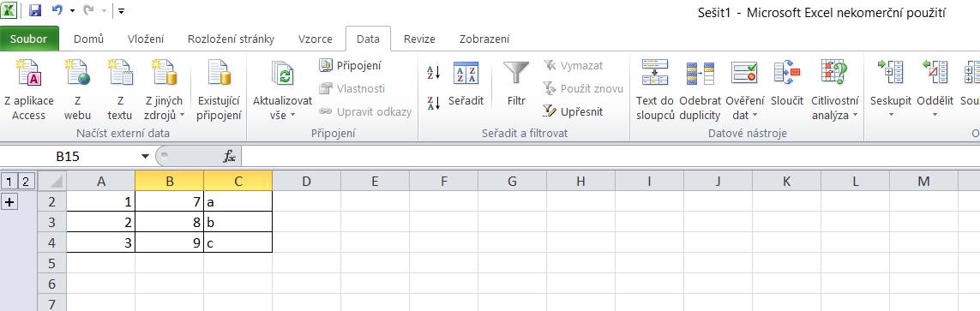Import data from Access (Z aplikace Access)

pos(29,89)
